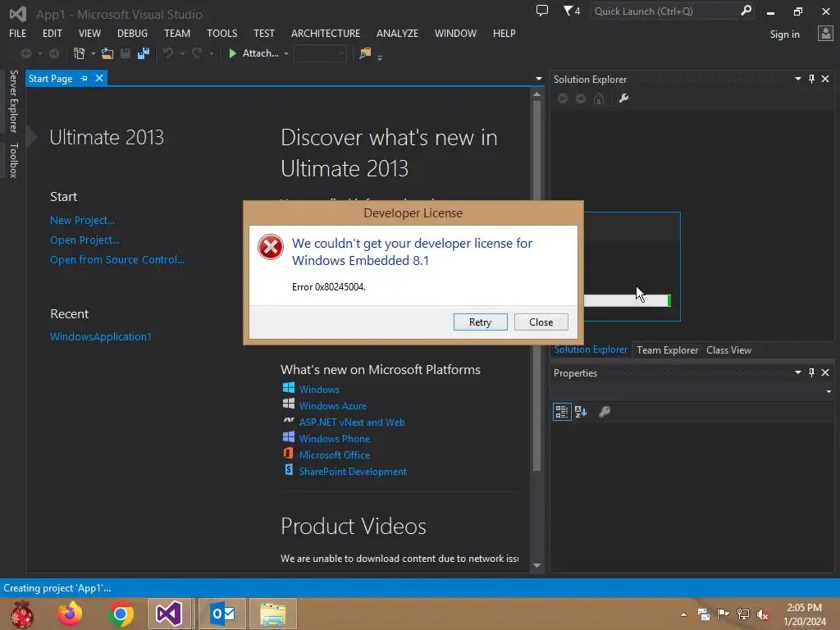
Task: Click the Save toolbar icon
Action: tap(126, 53)
